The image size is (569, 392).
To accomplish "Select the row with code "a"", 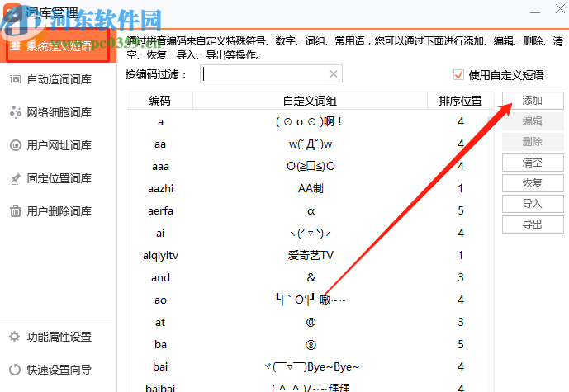I will click(307, 121).
